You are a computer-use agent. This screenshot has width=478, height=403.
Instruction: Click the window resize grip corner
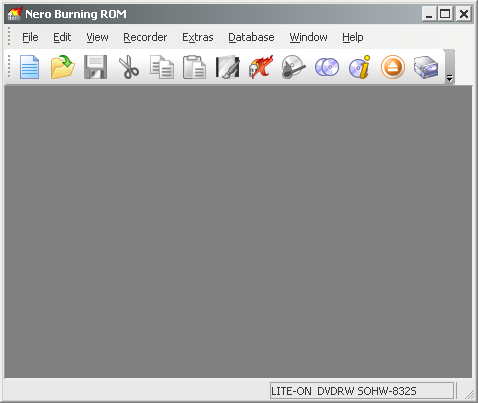pos(469,394)
